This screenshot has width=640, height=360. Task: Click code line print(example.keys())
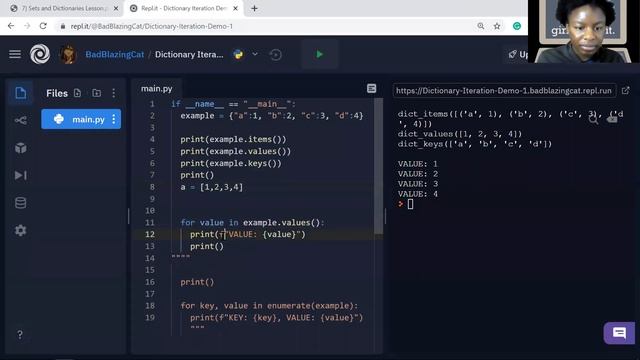coord(231,163)
